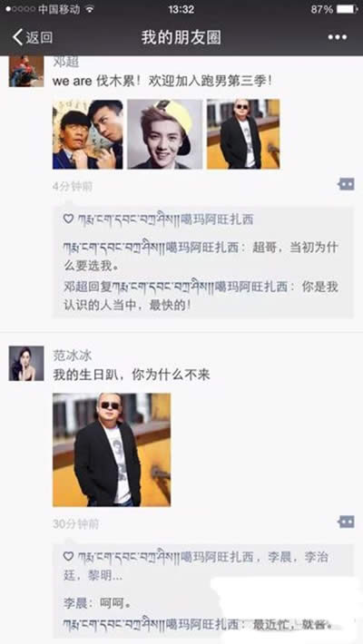Open the three-dots more menu
This screenshot has height=644, width=363.
click(x=337, y=37)
